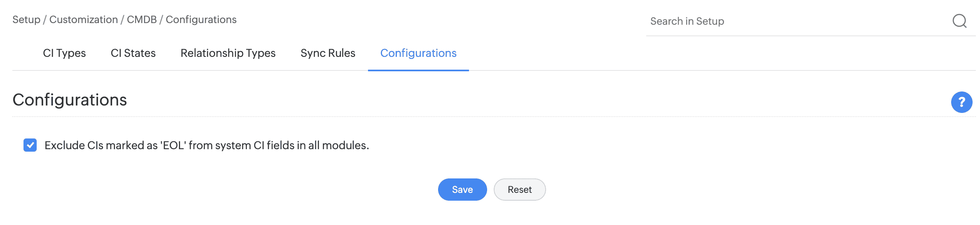
Task: Select the Relationship Types tab
Action: tap(228, 53)
